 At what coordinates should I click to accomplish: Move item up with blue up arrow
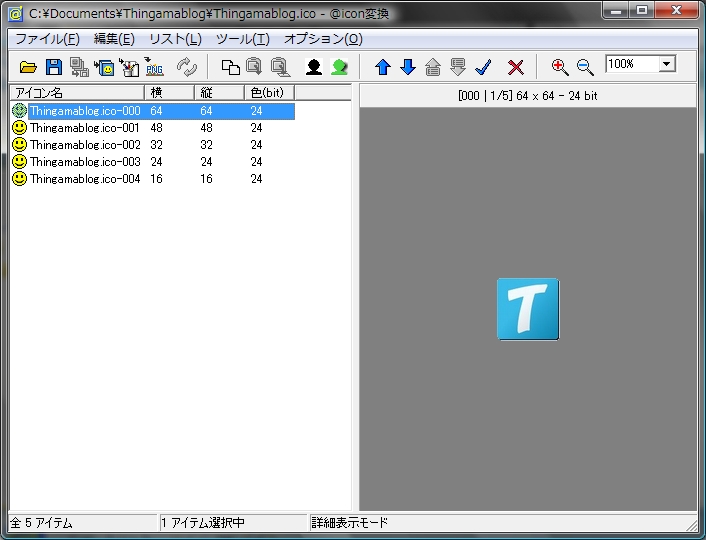click(x=383, y=67)
